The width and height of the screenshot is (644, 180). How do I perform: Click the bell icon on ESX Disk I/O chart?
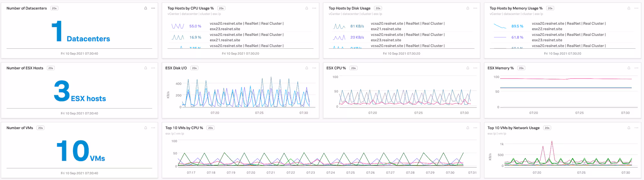(x=307, y=68)
